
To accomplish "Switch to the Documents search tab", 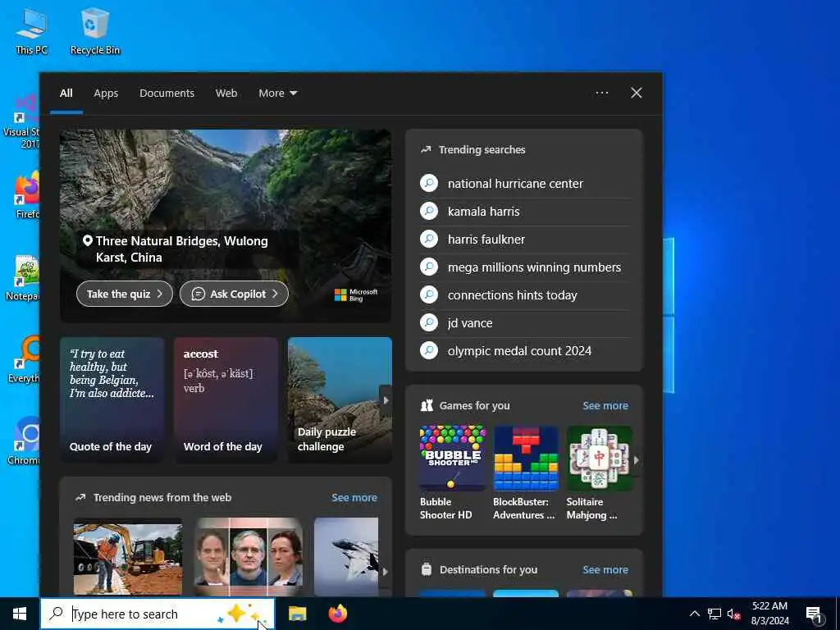I will (x=167, y=94).
